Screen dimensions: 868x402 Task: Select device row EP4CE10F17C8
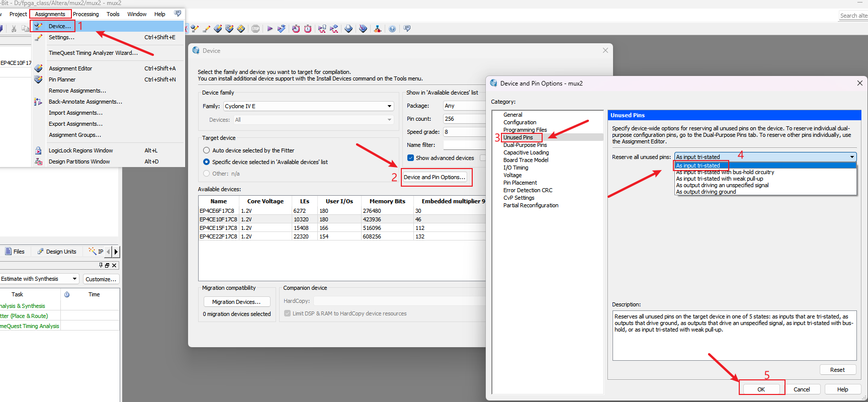(342, 219)
